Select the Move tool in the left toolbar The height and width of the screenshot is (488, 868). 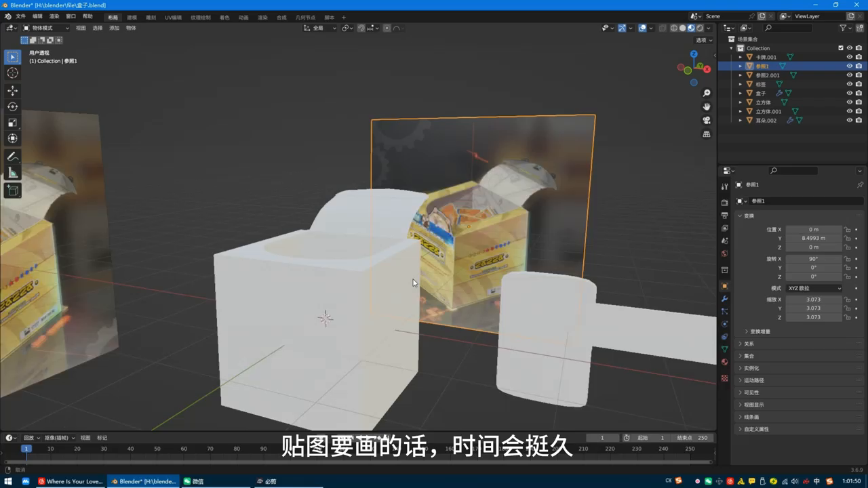[x=12, y=90]
